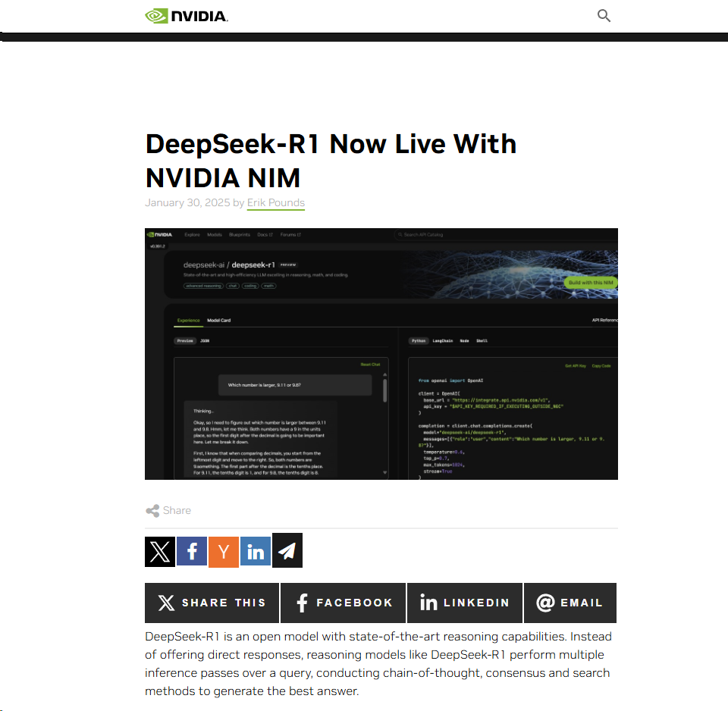Click the EMAIL share button
This screenshot has height=711, width=728.
[570, 603]
